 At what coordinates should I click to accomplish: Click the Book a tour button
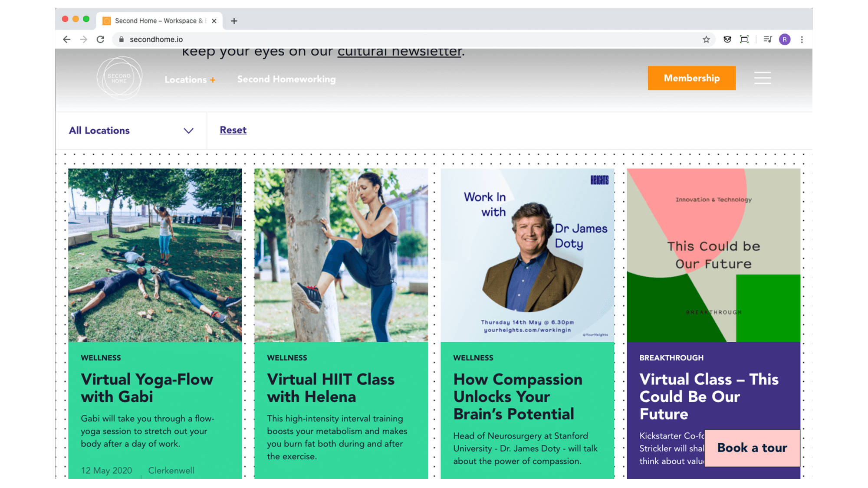pos(752,448)
